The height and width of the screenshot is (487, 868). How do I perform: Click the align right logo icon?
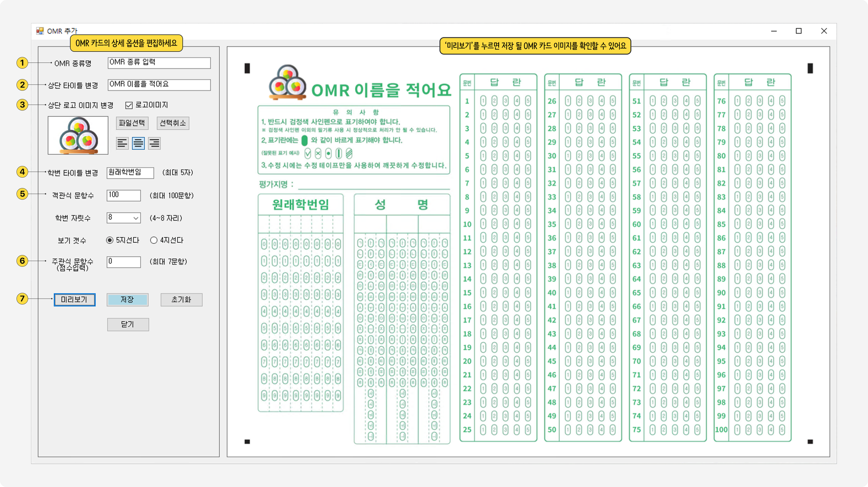point(155,143)
